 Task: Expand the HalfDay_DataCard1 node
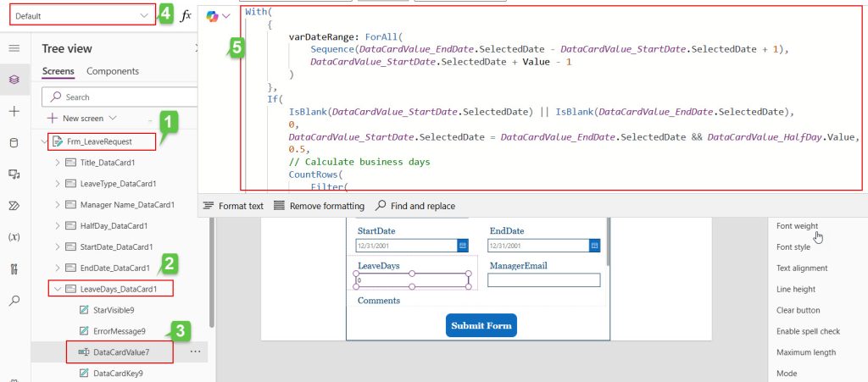click(x=58, y=225)
